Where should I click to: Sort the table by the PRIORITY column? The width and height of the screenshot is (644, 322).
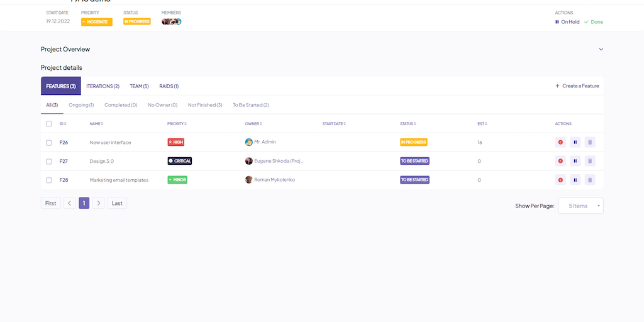point(177,124)
